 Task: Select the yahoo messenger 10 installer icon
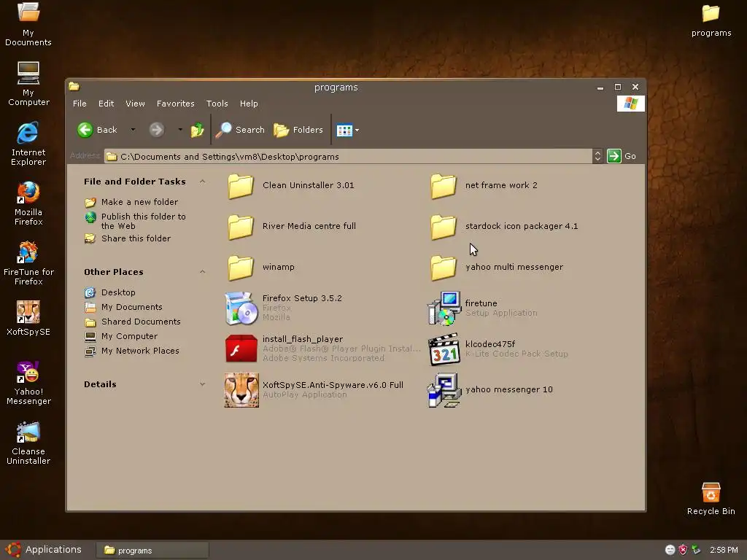pyautogui.click(x=444, y=390)
